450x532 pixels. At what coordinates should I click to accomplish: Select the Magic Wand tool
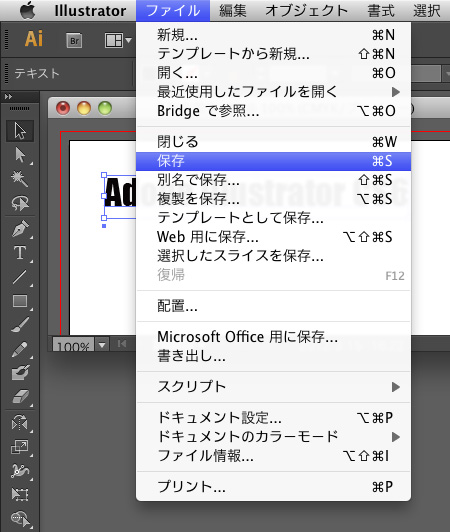pyautogui.click(x=20, y=179)
